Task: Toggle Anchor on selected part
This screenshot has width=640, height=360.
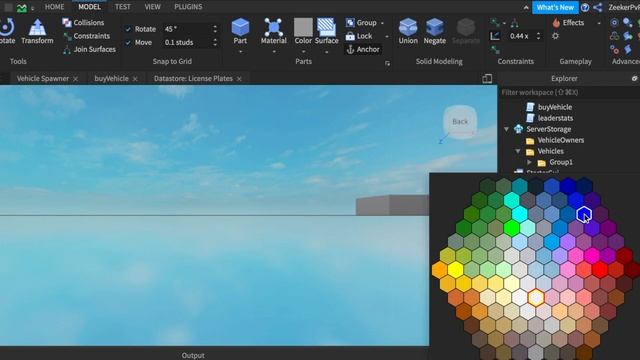Action: tap(362, 49)
